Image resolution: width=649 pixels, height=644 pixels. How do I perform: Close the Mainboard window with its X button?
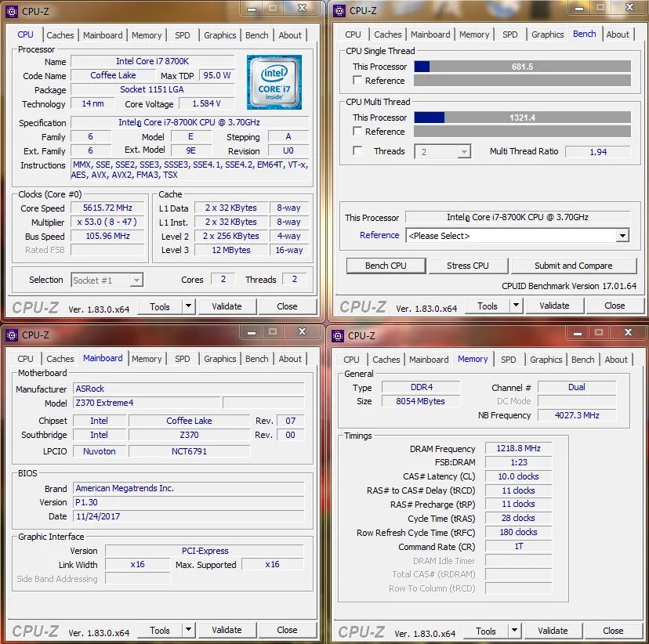click(x=302, y=331)
